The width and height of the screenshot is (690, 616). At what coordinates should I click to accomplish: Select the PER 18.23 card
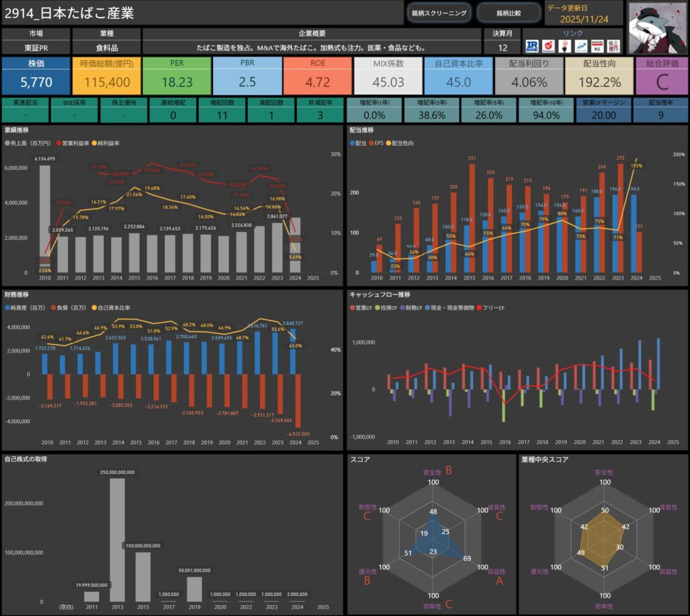click(176, 75)
